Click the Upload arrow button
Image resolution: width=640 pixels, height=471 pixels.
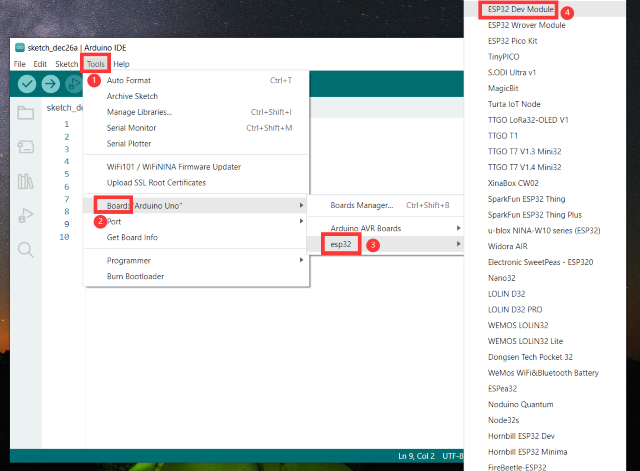tap(51, 84)
